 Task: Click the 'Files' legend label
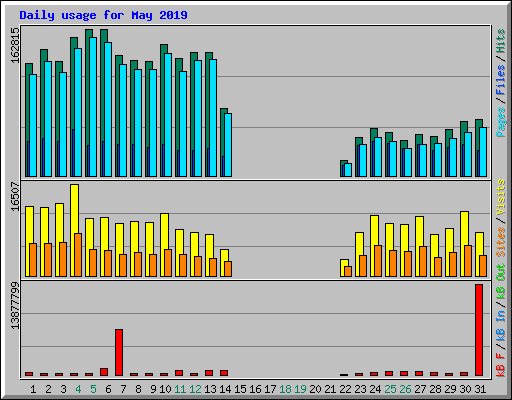pos(501,80)
